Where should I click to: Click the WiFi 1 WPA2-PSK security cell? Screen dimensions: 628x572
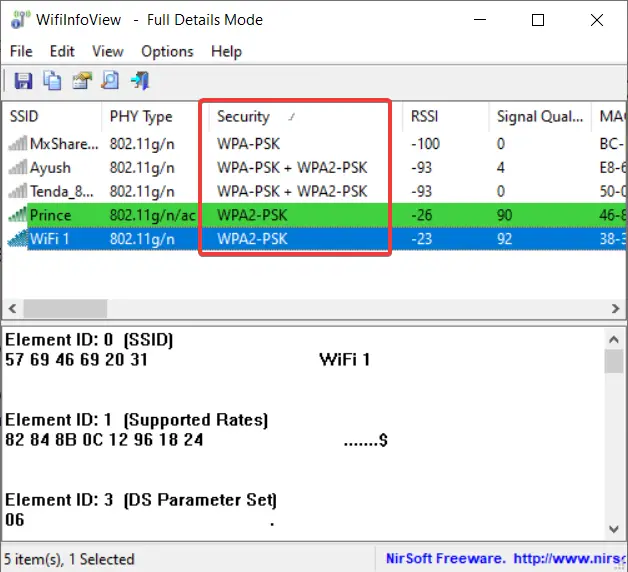tap(252, 239)
